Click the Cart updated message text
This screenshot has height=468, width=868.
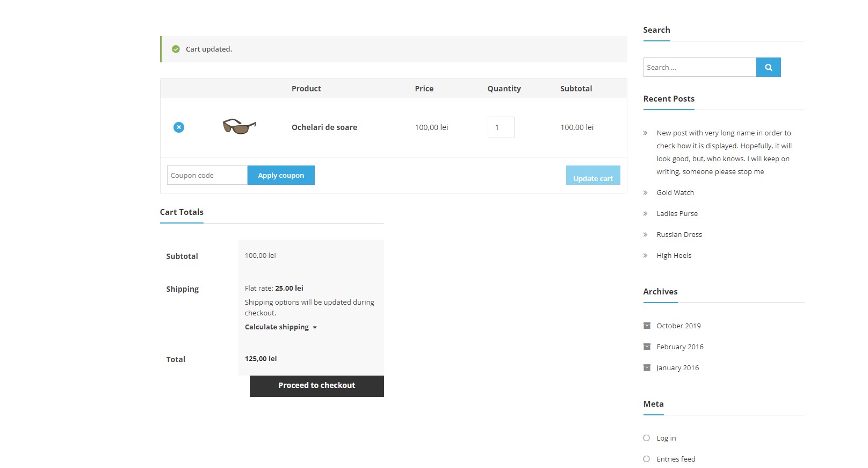209,49
